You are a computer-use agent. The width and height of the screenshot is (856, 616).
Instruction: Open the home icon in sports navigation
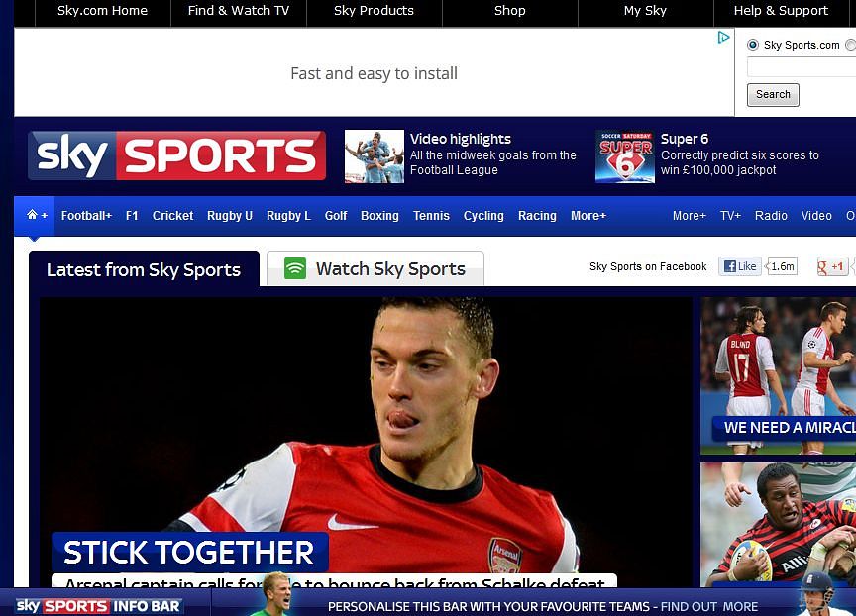pos(33,215)
